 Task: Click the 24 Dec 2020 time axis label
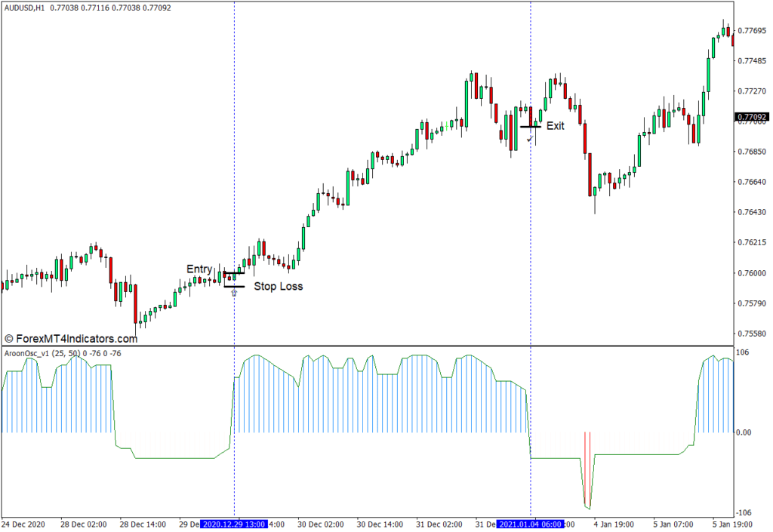(23, 524)
